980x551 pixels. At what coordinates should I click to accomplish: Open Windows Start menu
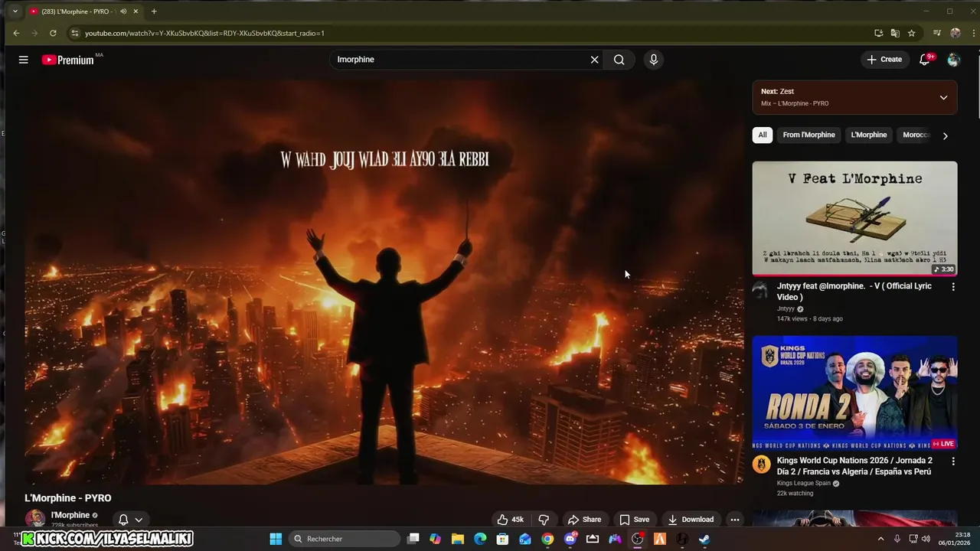click(276, 539)
